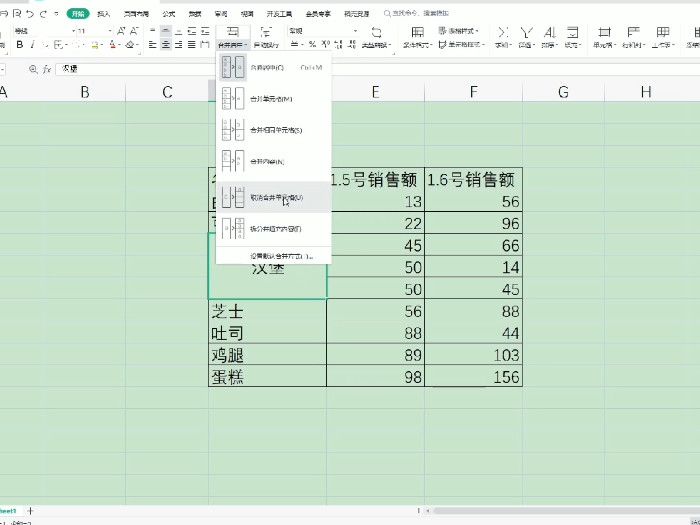The height and width of the screenshot is (525, 700).
Task: Open the number format combo box
Action: (x=323, y=31)
